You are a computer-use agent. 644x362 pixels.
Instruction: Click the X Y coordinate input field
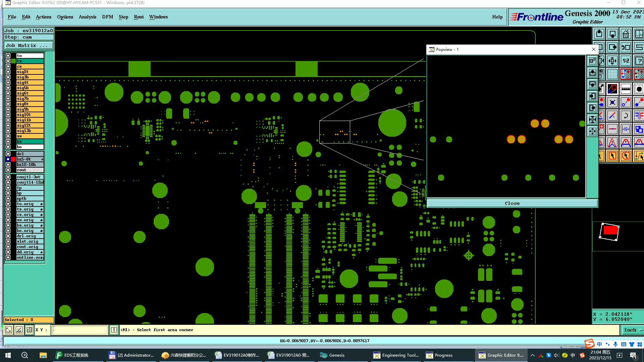80,330
